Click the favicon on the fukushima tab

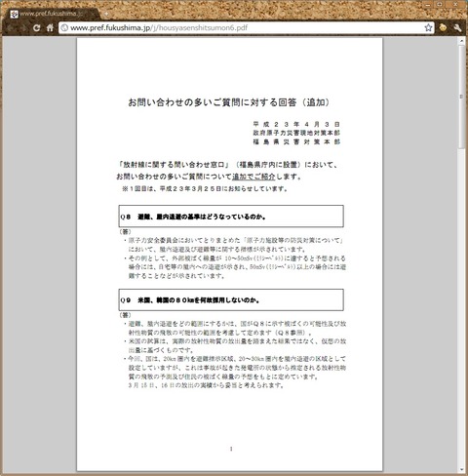pos(14,14)
